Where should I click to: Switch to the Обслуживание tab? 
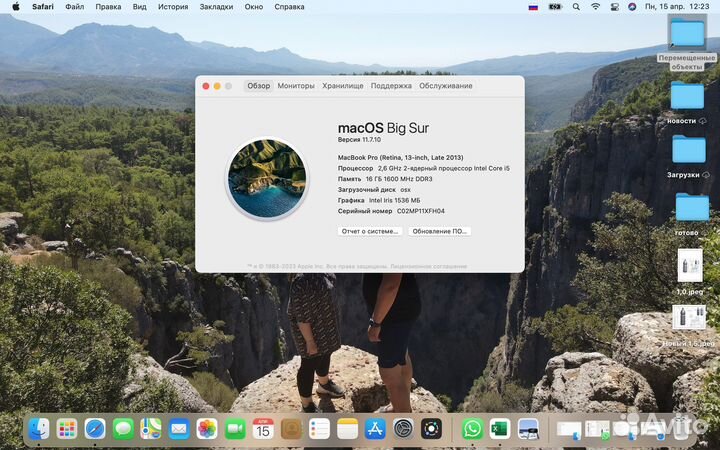coord(446,86)
